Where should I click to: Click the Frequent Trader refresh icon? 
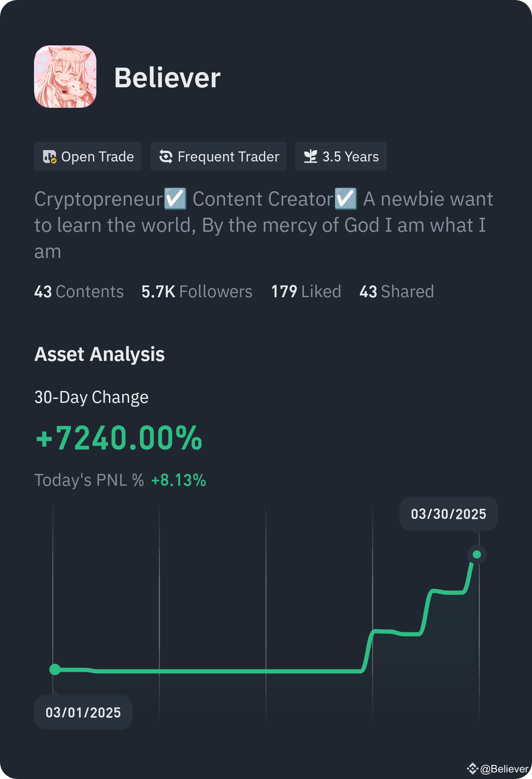[x=166, y=156]
